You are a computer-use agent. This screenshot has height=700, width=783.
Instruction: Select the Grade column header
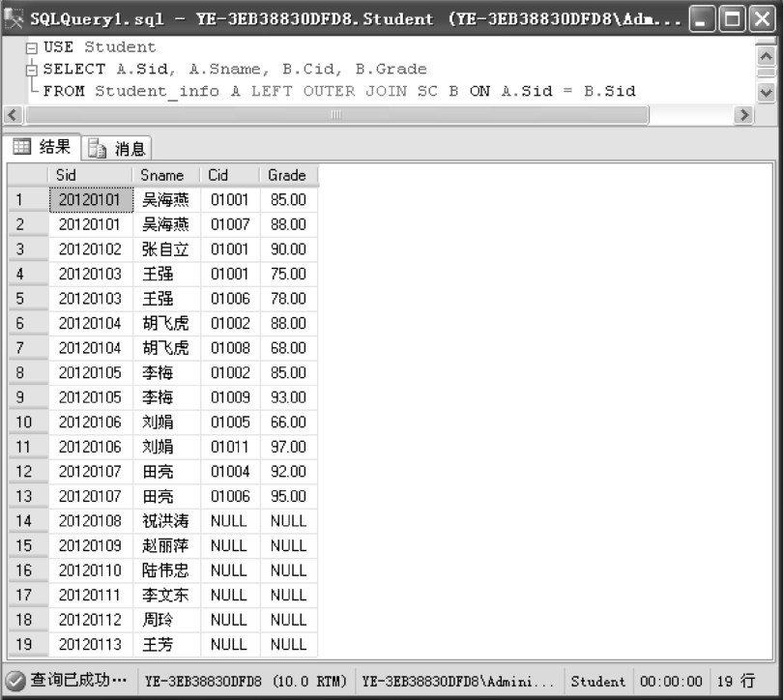coord(289,175)
